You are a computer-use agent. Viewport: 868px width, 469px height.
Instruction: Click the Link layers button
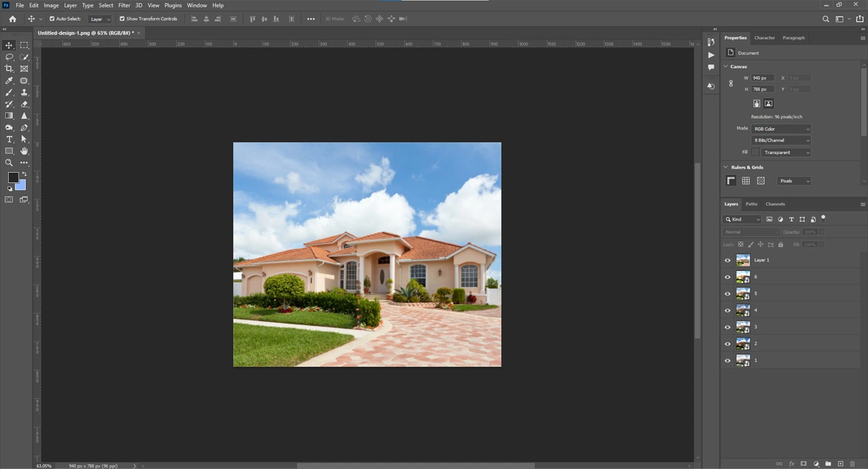coord(779,464)
